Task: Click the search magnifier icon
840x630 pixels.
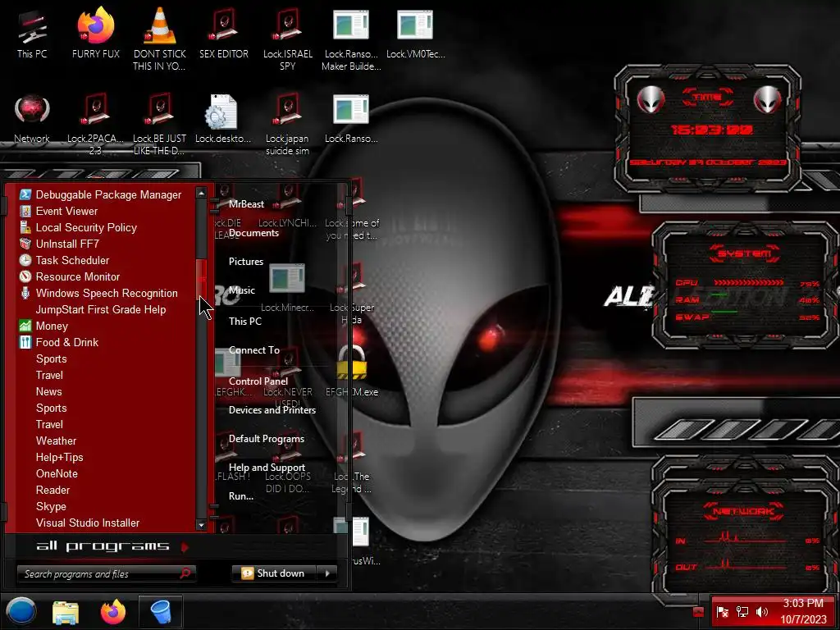Action: coord(185,573)
